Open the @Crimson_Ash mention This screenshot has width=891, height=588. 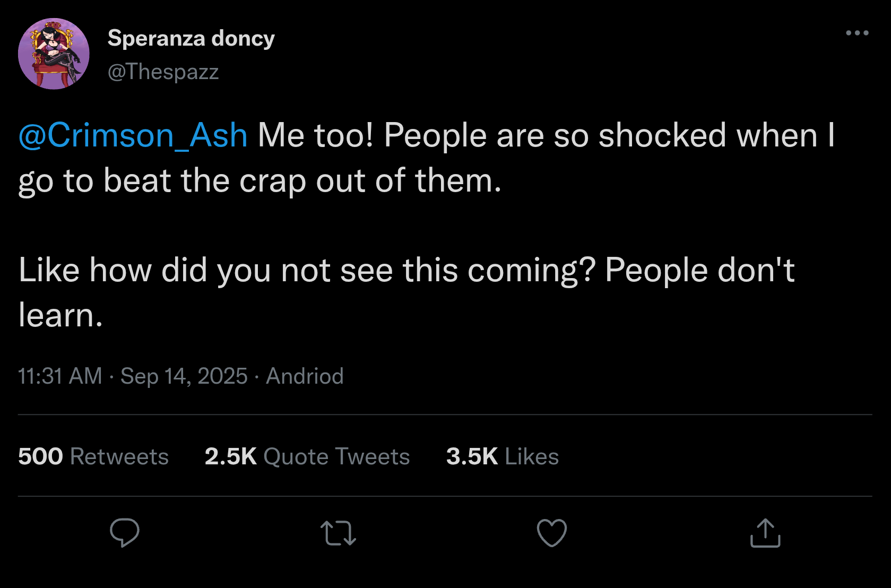coord(133,135)
